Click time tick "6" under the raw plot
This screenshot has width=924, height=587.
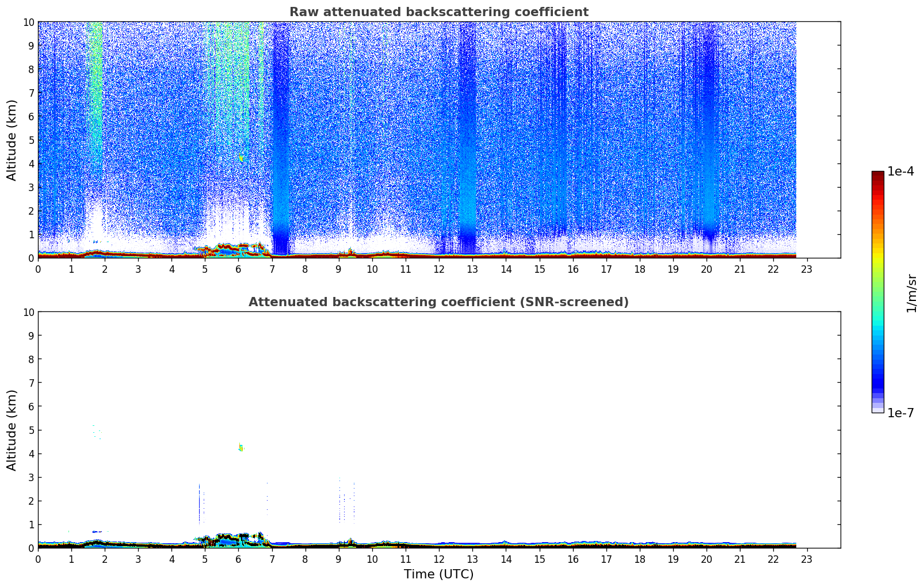coord(238,269)
